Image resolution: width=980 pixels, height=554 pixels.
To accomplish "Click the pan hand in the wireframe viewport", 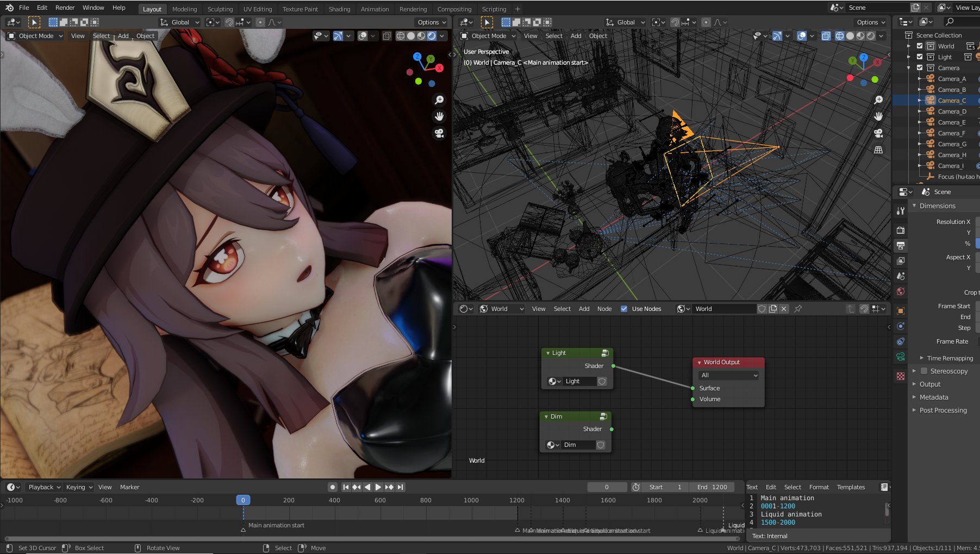I will click(878, 116).
